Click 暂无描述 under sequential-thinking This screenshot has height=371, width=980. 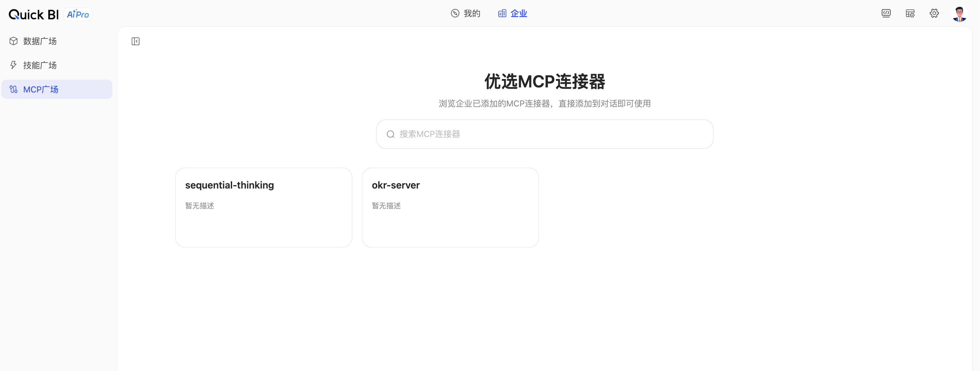[x=199, y=206]
